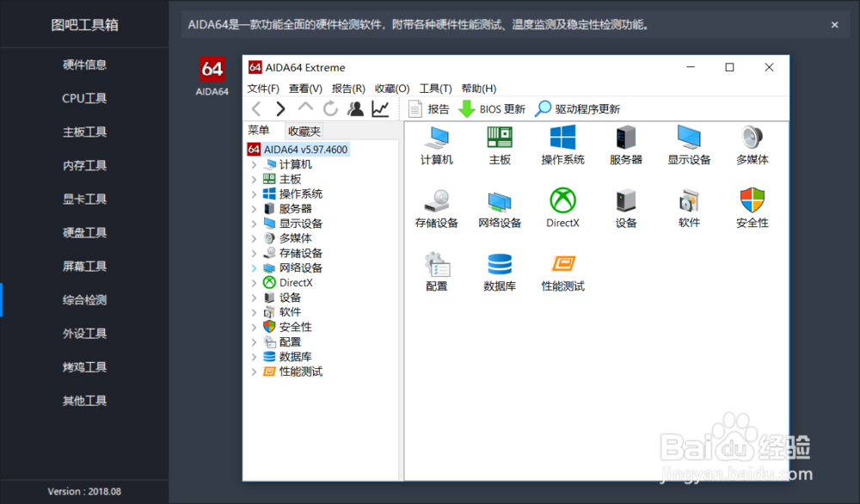Open the 软件 icon in right pane
Image resolution: width=860 pixels, height=504 pixels.
point(689,208)
